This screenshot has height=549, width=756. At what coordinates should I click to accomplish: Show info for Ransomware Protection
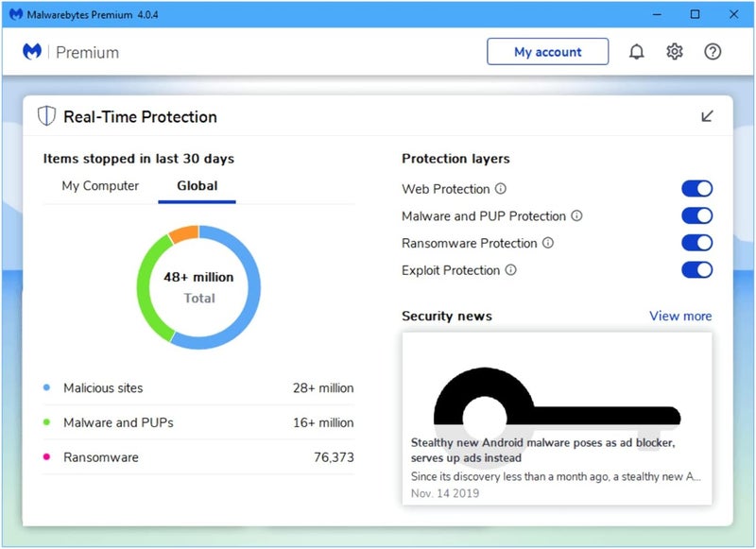[548, 243]
